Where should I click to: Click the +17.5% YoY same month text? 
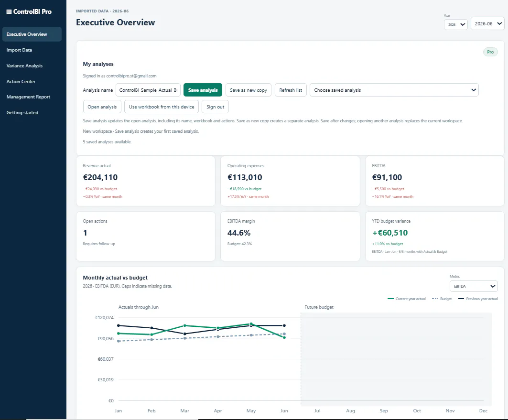(x=248, y=196)
